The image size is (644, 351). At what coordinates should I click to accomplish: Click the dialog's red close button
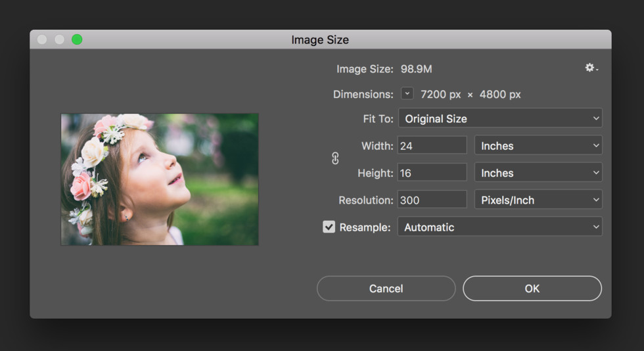point(42,39)
